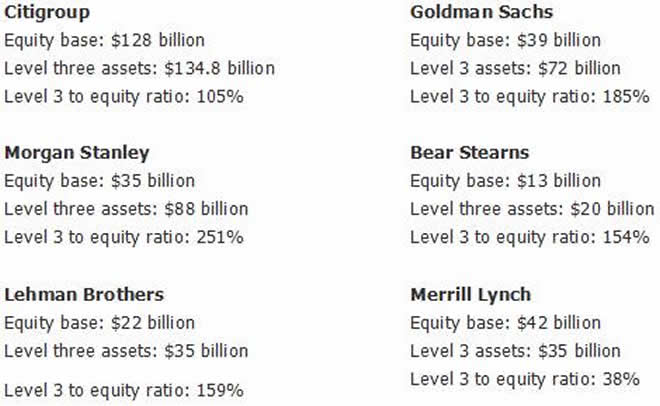Click the 'Equity base: $128 billion' line
Viewport: 660px width, 406px height.
click(104, 41)
